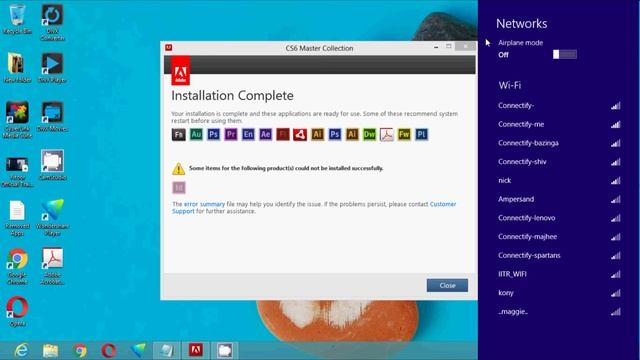Open Chrome from the taskbar

(80, 351)
